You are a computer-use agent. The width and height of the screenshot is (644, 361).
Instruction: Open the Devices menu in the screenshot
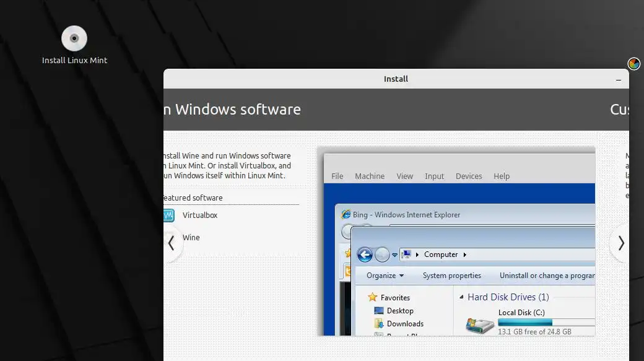[x=469, y=176]
